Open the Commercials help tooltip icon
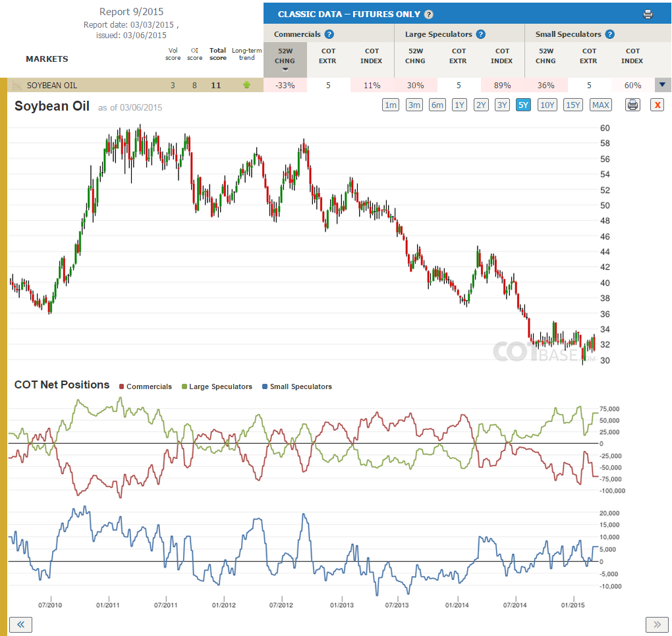672x636 pixels. coord(329,34)
